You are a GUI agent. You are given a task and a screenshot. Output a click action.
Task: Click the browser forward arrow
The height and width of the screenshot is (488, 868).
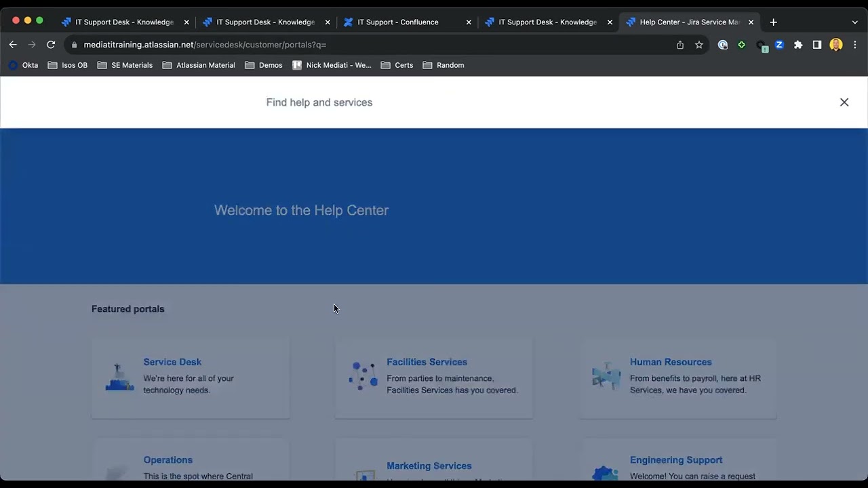coord(32,45)
